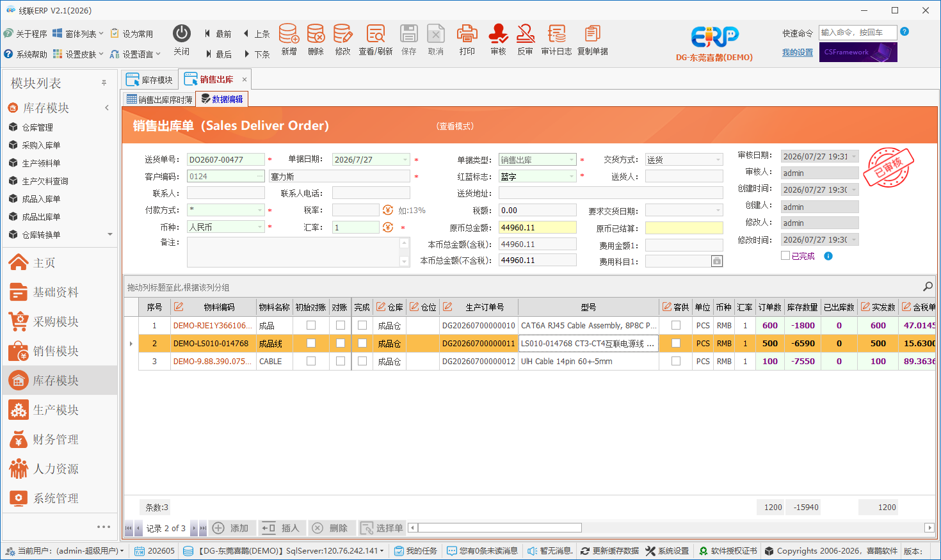Go to 上条 previous record

[256, 33]
